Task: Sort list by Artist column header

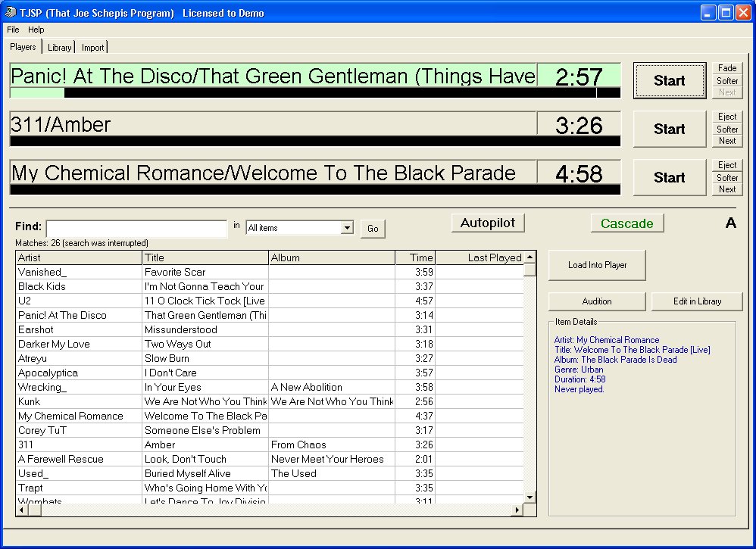Action: pyautogui.click(x=79, y=258)
